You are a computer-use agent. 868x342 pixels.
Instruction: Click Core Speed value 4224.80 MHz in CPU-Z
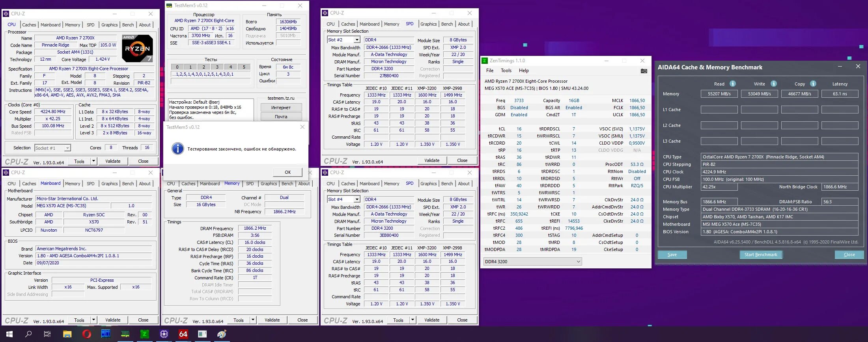click(53, 112)
